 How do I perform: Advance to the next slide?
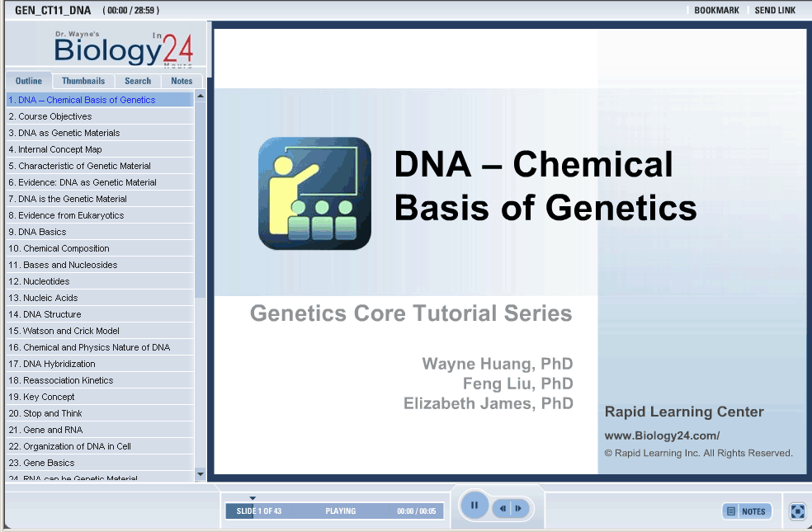(518, 509)
